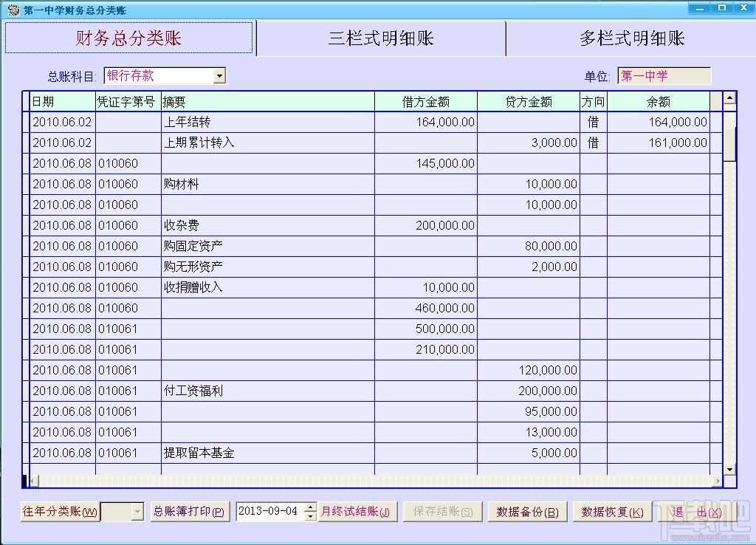The height and width of the screenshot is (545, 756).
Task: Click the 数据恢复(K) button
Action: (x=612, y=512)
